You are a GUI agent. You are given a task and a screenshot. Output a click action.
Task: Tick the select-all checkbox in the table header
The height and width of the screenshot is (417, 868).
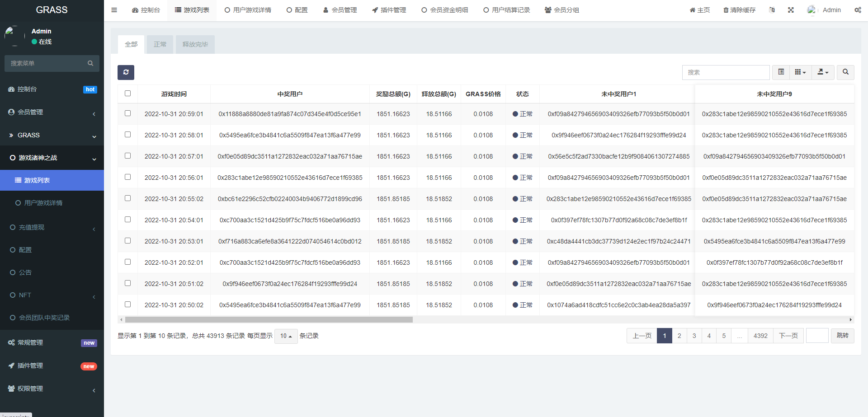click(127, 94)
